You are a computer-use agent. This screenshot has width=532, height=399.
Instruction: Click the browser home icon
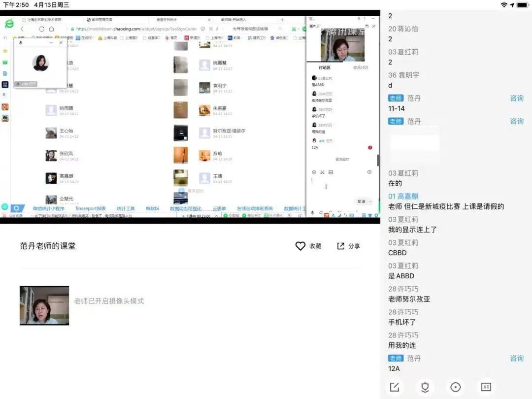(52, 29)
